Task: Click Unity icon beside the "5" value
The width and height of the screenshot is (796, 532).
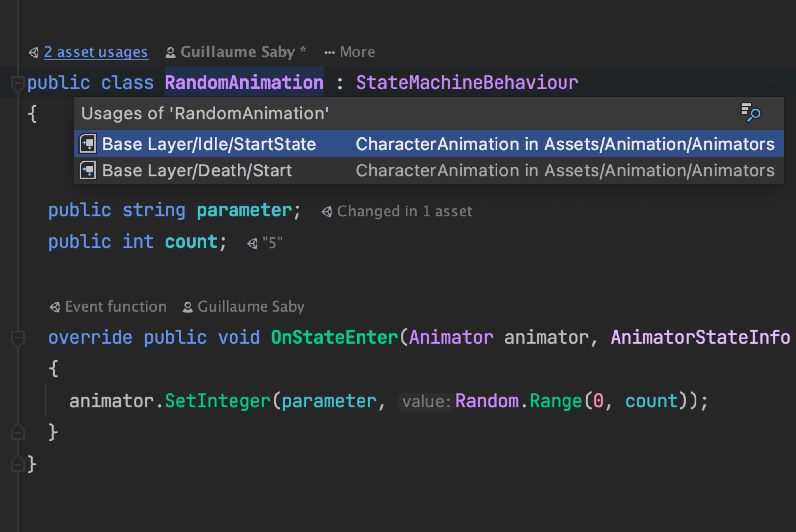Action: 252,243
